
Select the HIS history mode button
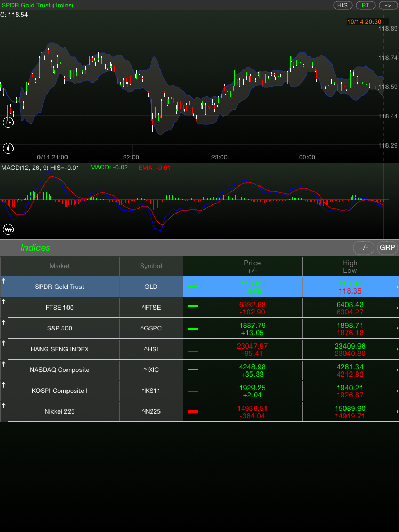coord(343,5)
